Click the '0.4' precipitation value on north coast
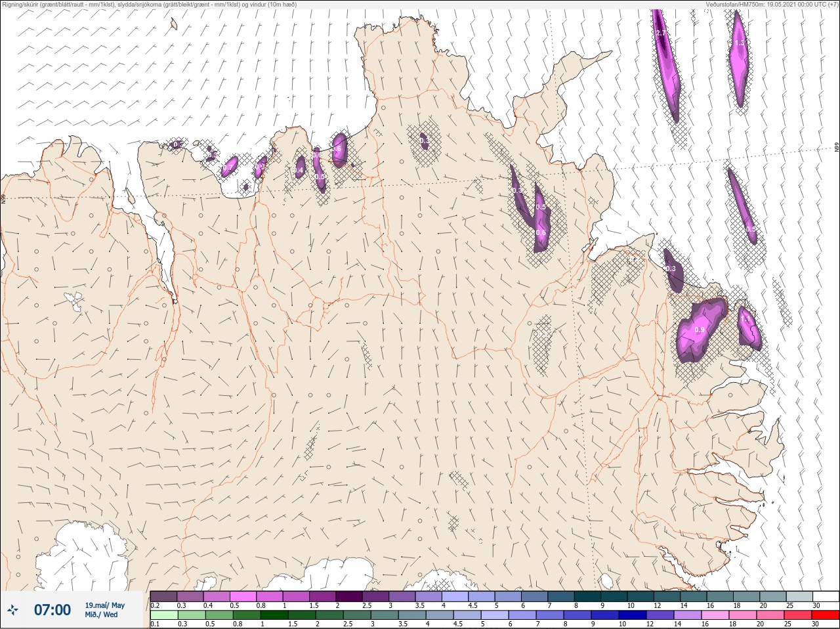 coord(299,170)
